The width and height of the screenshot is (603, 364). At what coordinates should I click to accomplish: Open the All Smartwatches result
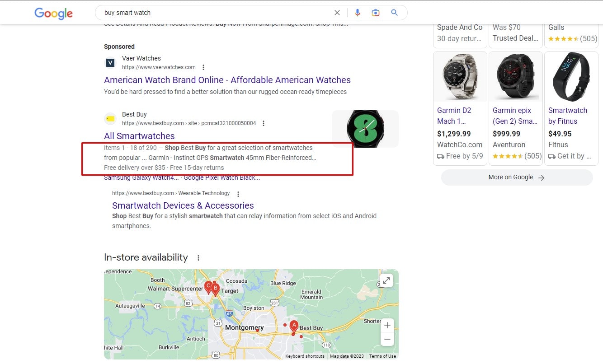[x=139, y=136]
